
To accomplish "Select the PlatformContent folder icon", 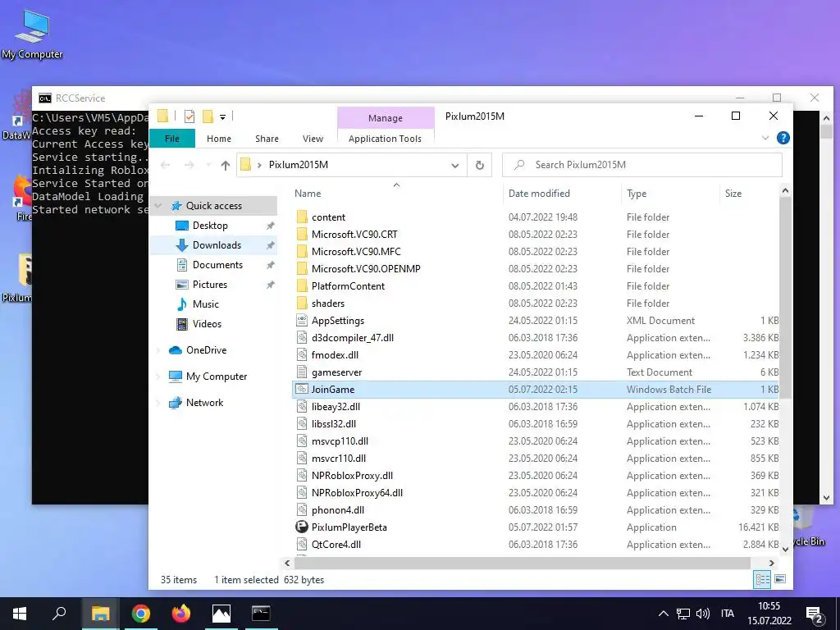I will [302, 285].
